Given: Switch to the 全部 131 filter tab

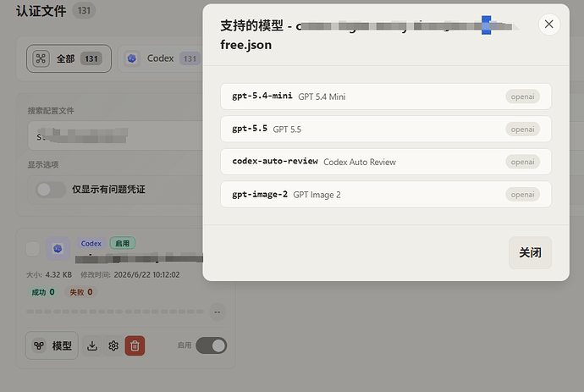Looking at the screenshot, I should coord(69,58).
